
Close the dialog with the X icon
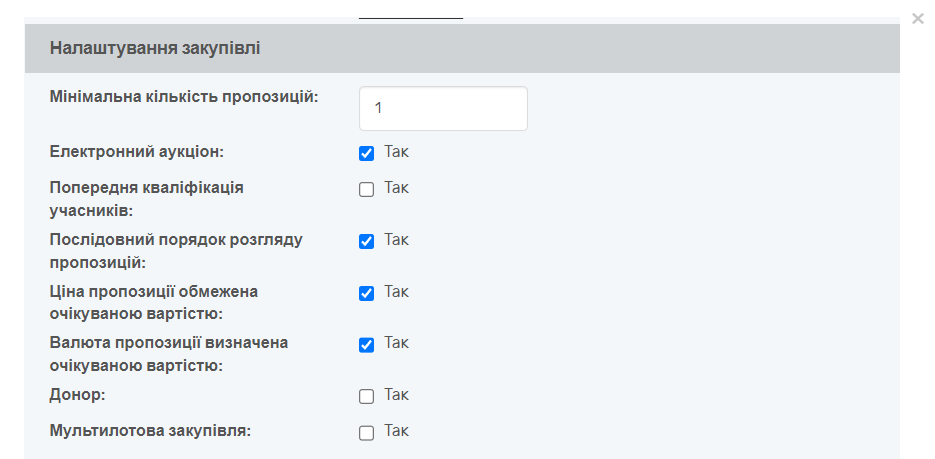point(918,19)
